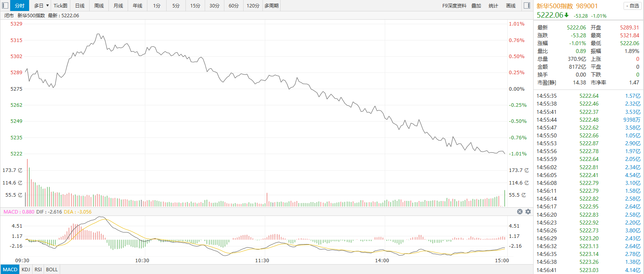Select the 5分 interval chart
644x274 pixels.
coord(176,5)
